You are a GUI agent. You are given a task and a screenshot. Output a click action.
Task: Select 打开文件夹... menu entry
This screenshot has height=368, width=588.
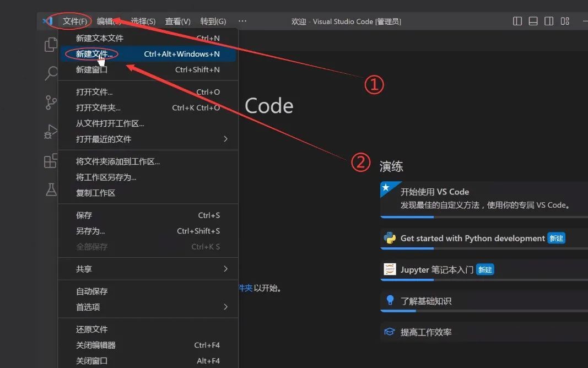pyautogui.click(x=148, y=108)
